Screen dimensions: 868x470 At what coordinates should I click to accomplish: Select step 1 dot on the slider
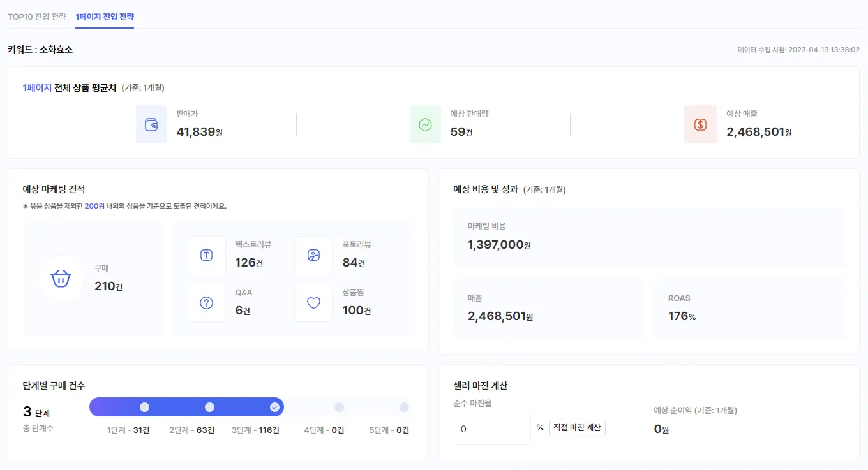pyautogui.click(x=145, y=407)
